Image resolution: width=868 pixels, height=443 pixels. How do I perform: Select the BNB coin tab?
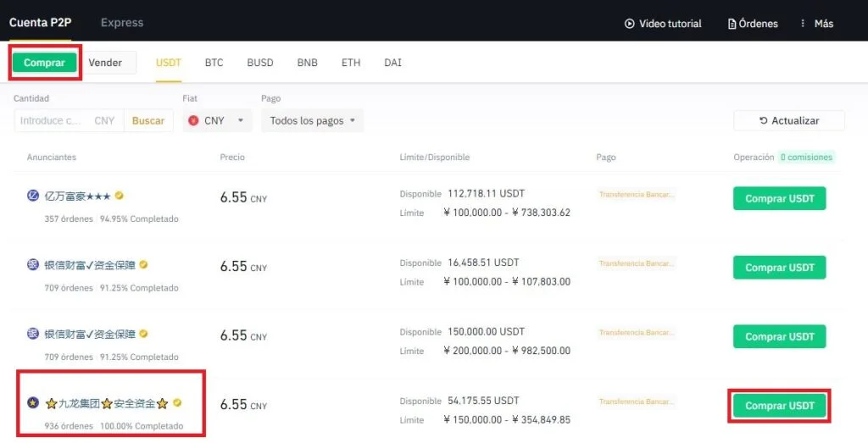coord(307,63)
